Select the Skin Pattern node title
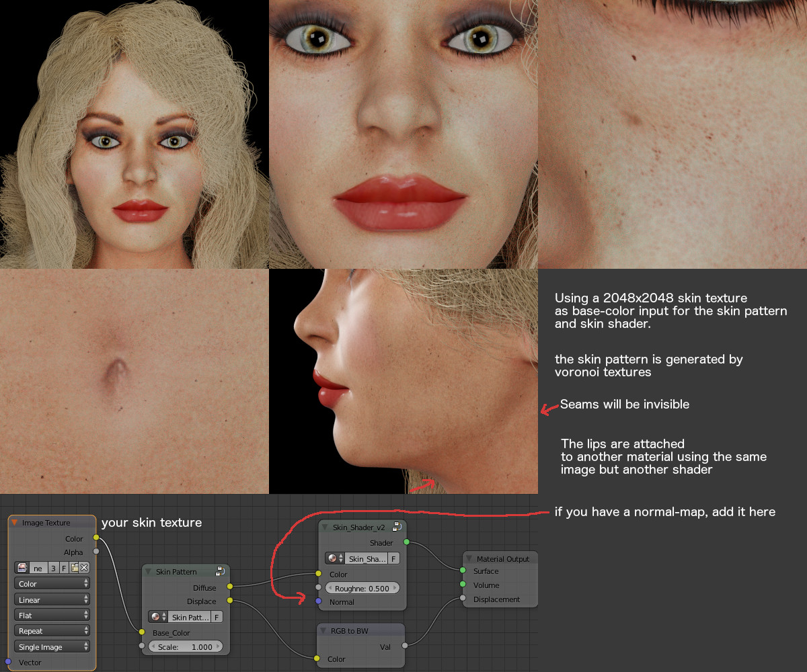 pos(176,572)
